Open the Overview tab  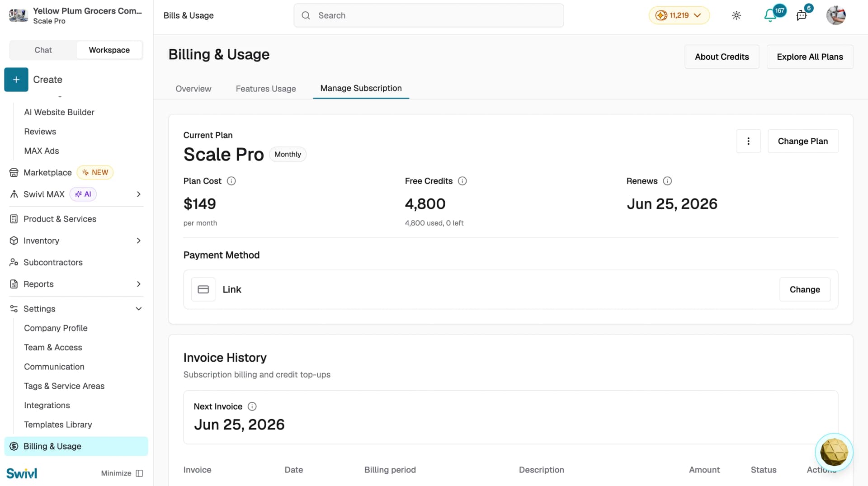(x=193, y=89)
